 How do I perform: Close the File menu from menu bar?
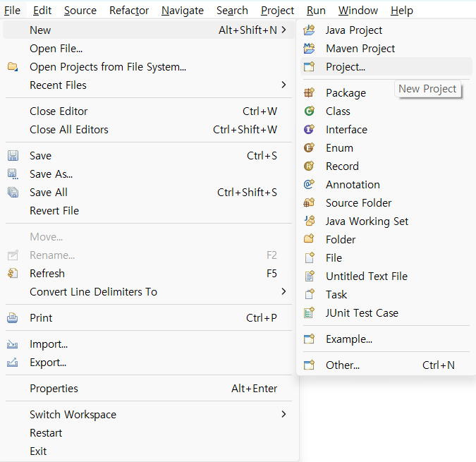[12, 11]
